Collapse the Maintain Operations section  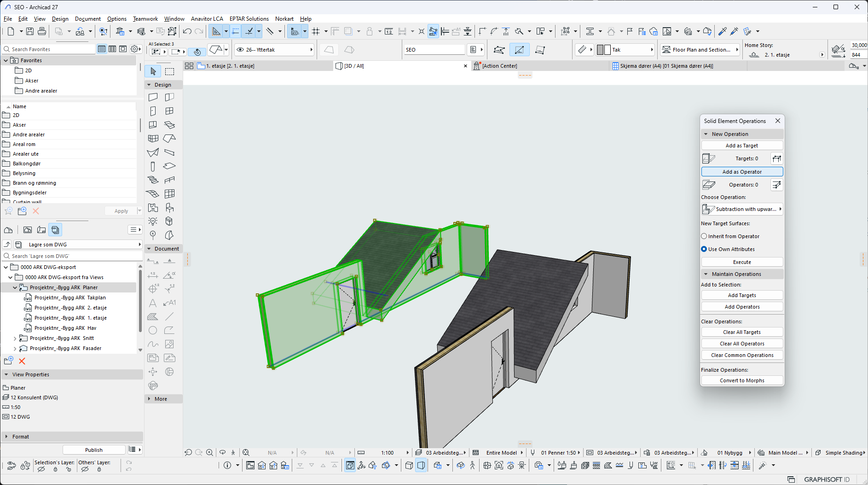click(x=706, y=274)
